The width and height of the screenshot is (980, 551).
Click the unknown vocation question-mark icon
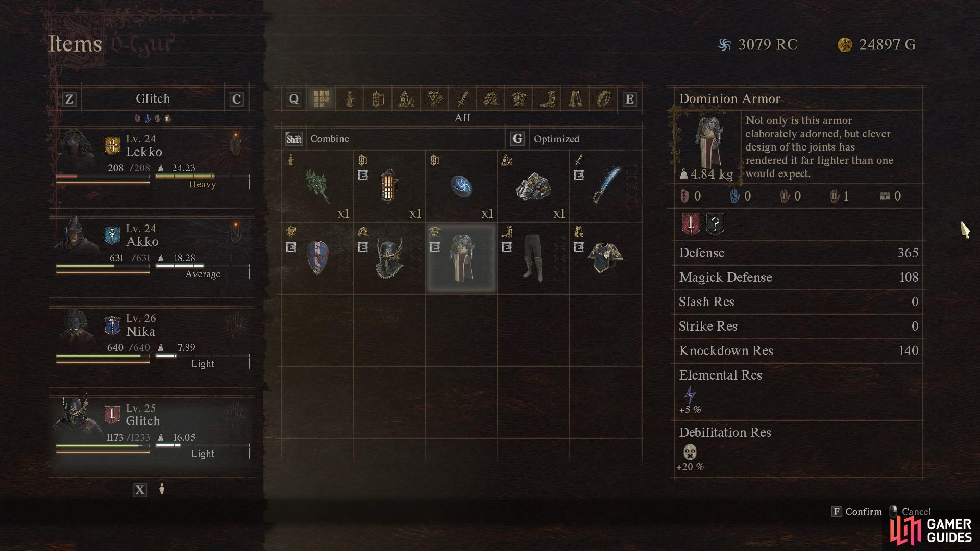click(x=715, y=224)
